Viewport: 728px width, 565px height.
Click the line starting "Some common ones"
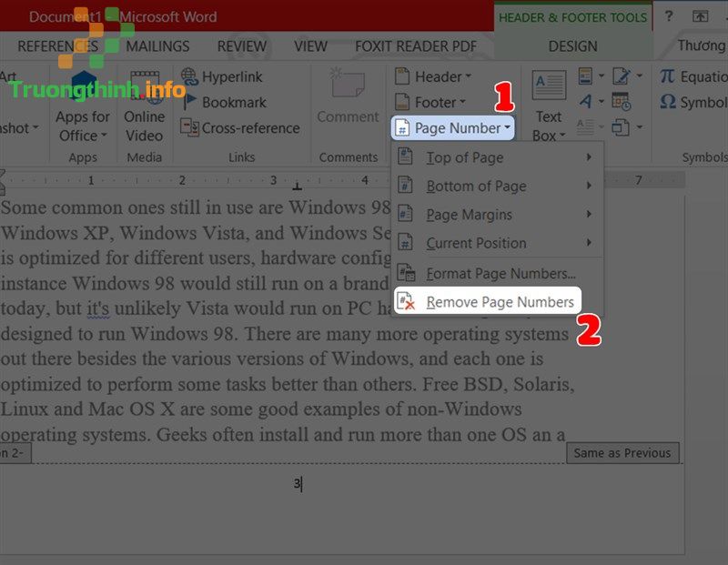click(196, 207)
